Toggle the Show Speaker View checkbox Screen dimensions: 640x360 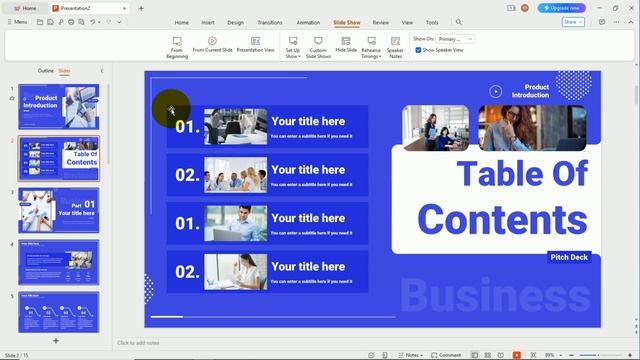(x=418, y=50)
